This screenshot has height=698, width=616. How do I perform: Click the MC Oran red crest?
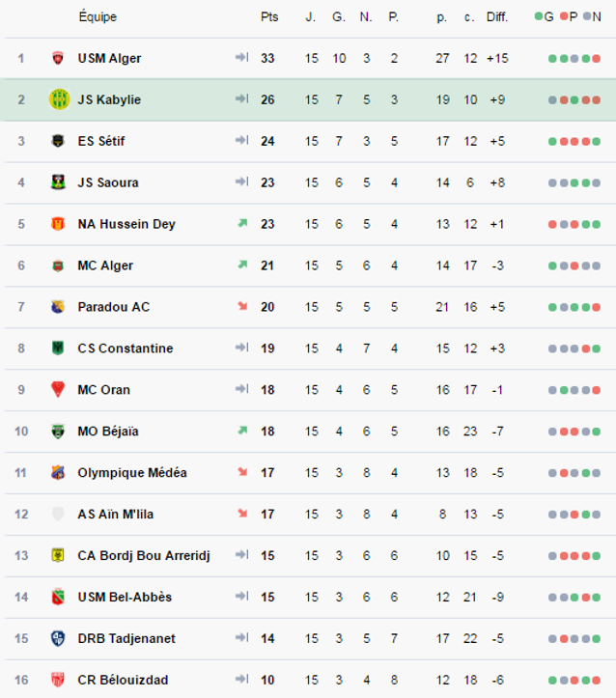point(58,389)
